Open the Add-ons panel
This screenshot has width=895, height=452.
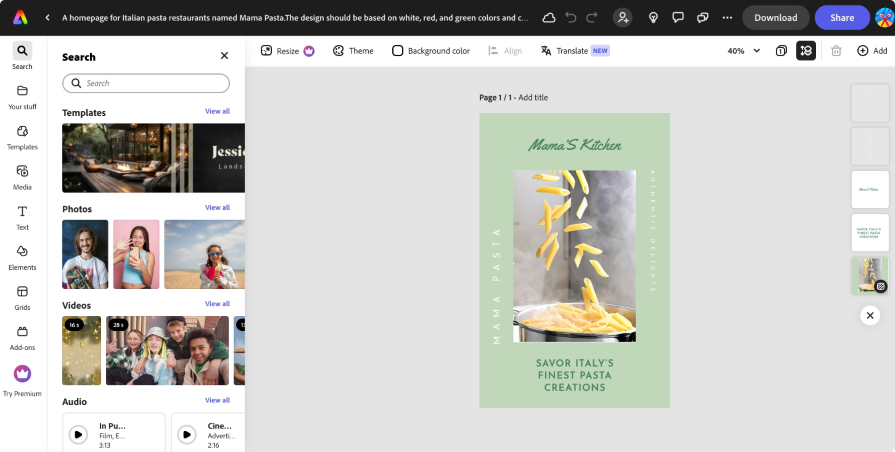[22, 337]
